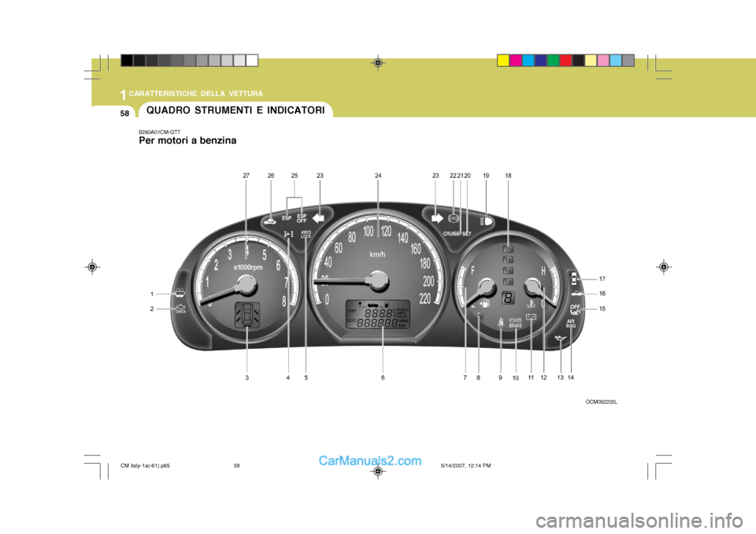Click the 4WD LOCK indicator

coord(306,235)
